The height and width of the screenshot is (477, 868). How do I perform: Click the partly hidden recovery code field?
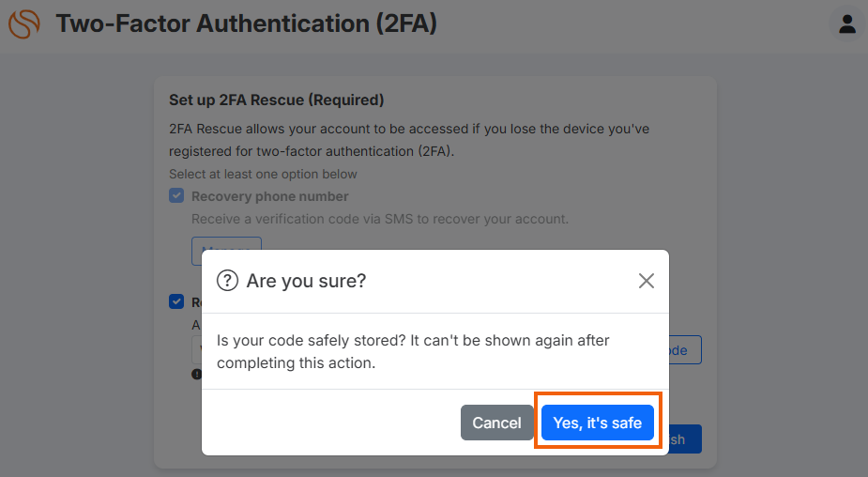(196, 349)
